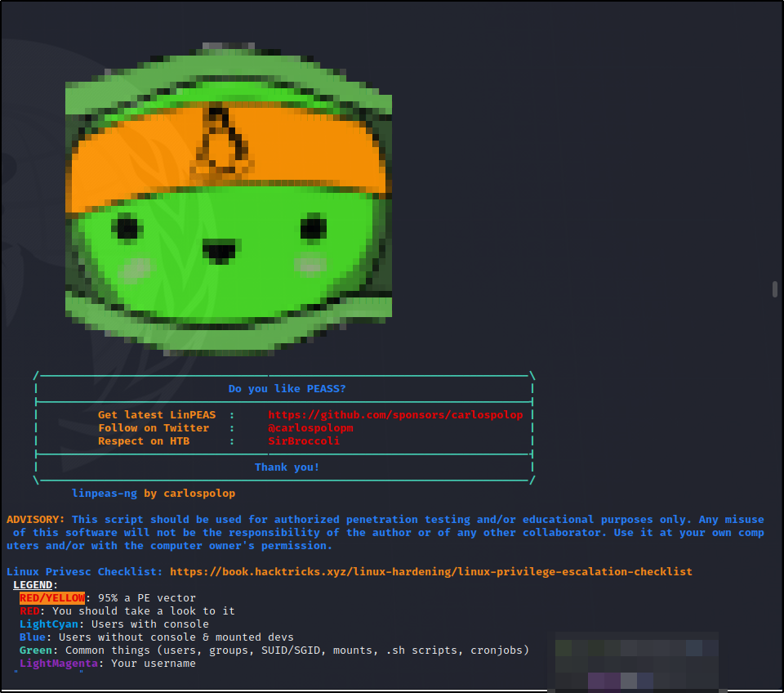Click the "Your username" description
Image resolution: width=784 pixels, height=693 pixels.
154,663
